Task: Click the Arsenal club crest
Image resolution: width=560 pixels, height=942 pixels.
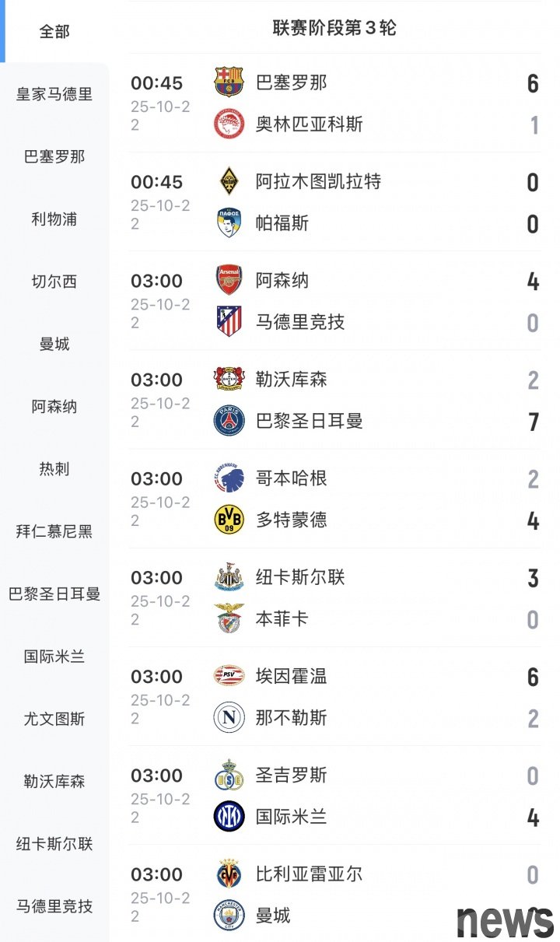Action: tap(229, 280)
